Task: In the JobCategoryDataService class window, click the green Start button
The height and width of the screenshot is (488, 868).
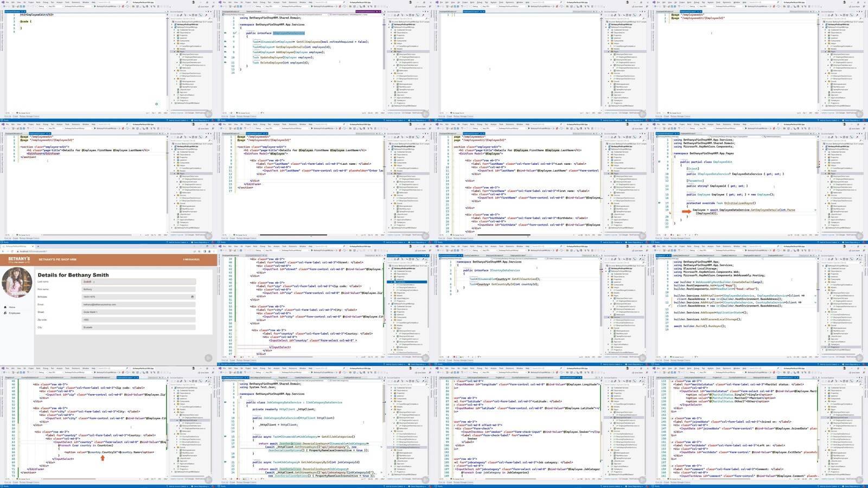Action: click(311, 373)
